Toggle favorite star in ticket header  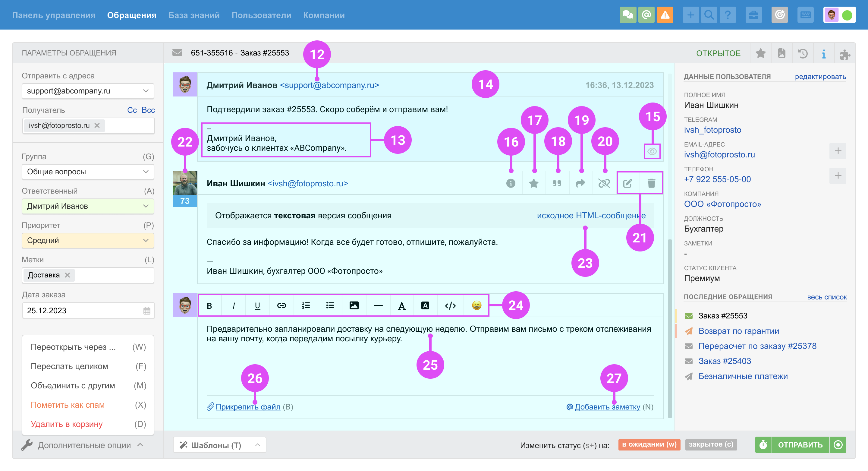click(760, 53)
